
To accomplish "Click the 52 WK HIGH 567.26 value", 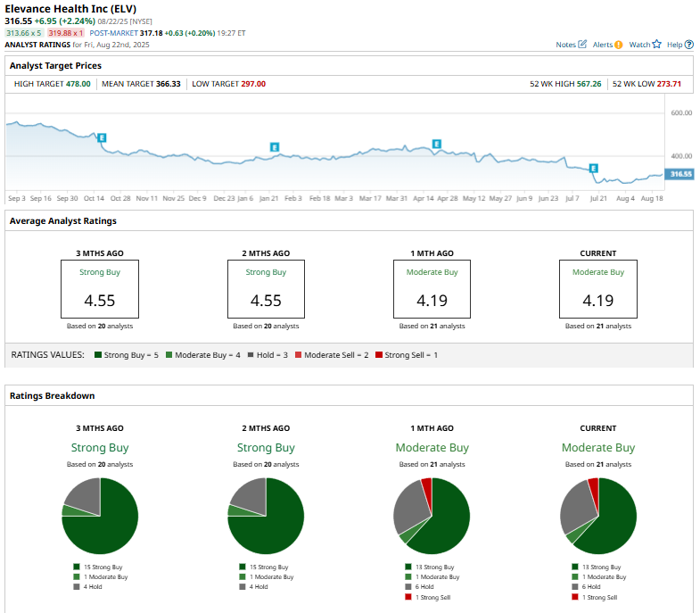I will tap(589, 84).
